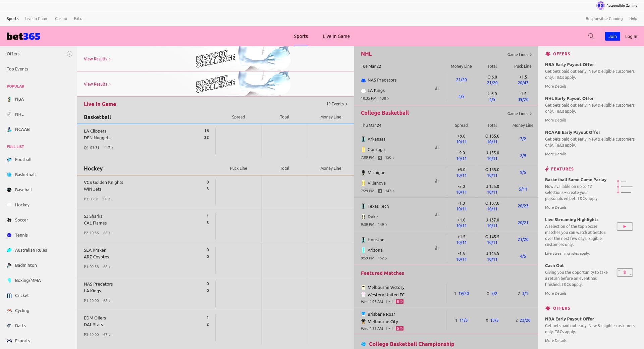644x349 pixels.
Task: Click the NCAAB icon in the Popular list
Action: (9, 129)
